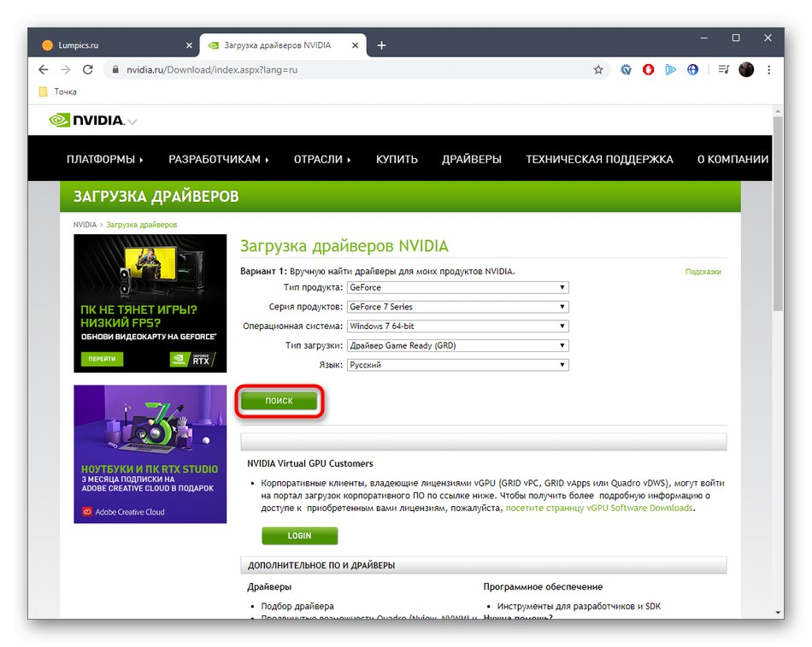812x647 pixels.
Task: Go to ДРАЙВЕРЫ in navigation bar
Action: (x=471, y=159)
